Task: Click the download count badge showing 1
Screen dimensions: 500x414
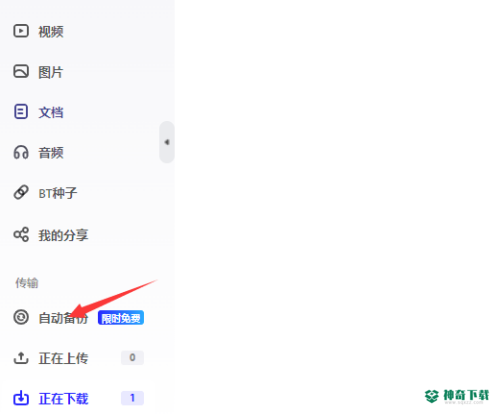Action: pyautogui.click(x=132, y=398)
